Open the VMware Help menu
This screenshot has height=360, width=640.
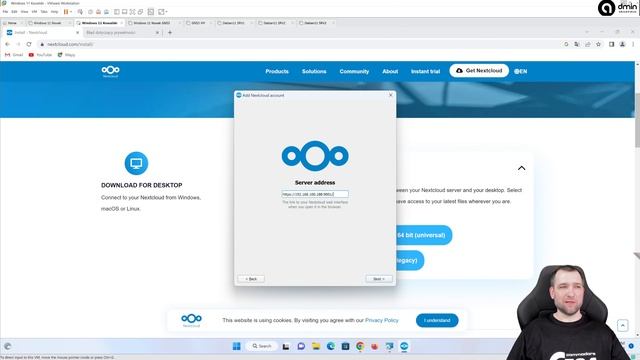(x=54, y=12)
